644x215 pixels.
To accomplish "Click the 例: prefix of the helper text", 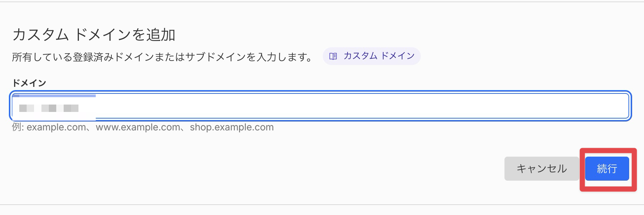I will (18, 127).
